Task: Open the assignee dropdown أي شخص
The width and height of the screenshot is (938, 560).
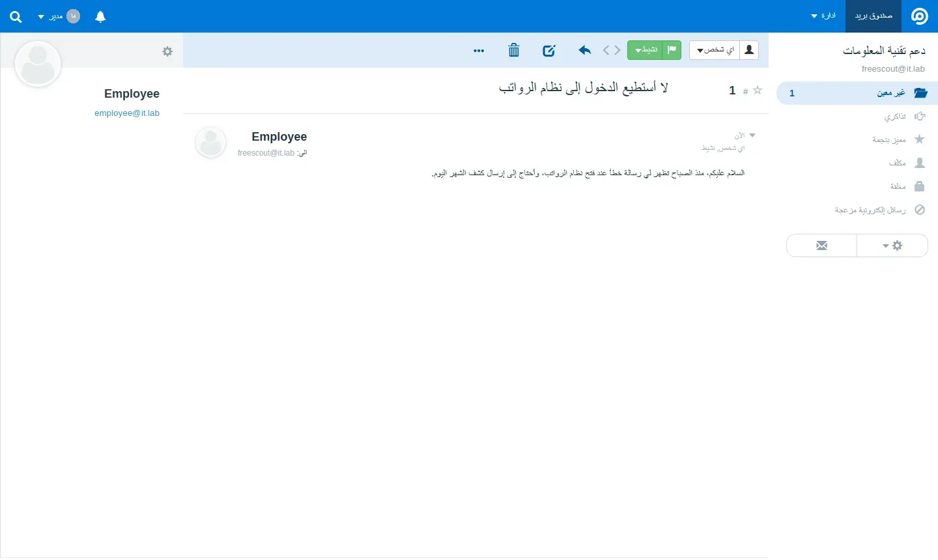Action: point(715,50)
